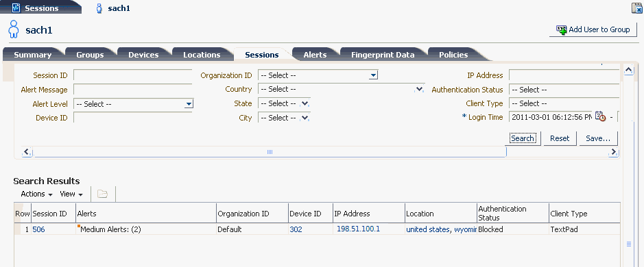Click the Search button
Image resolution: width=644 pixels, height=267 pixels.
click(523, 138)
